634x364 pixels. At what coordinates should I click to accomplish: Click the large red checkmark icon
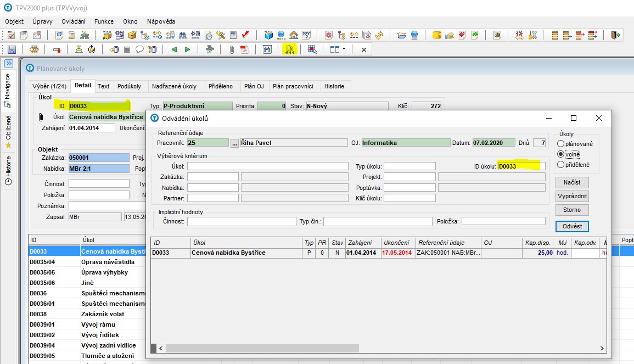(245, 35)
